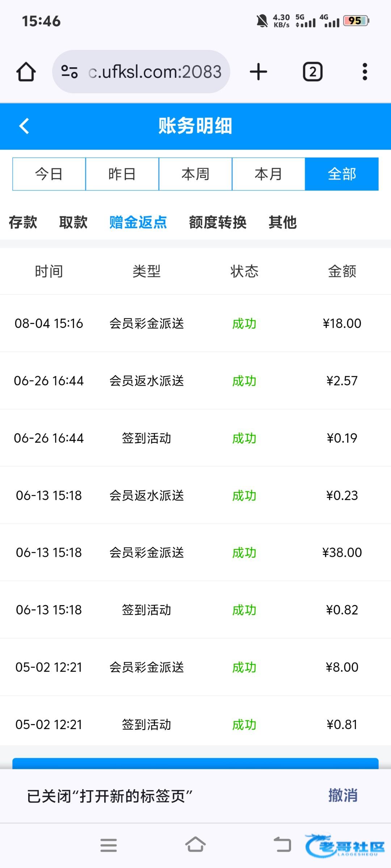Tap 撤消 to undo closing tab
This screenshot has width=391, height=868.
pyautogui.click(x=342, y=795)
